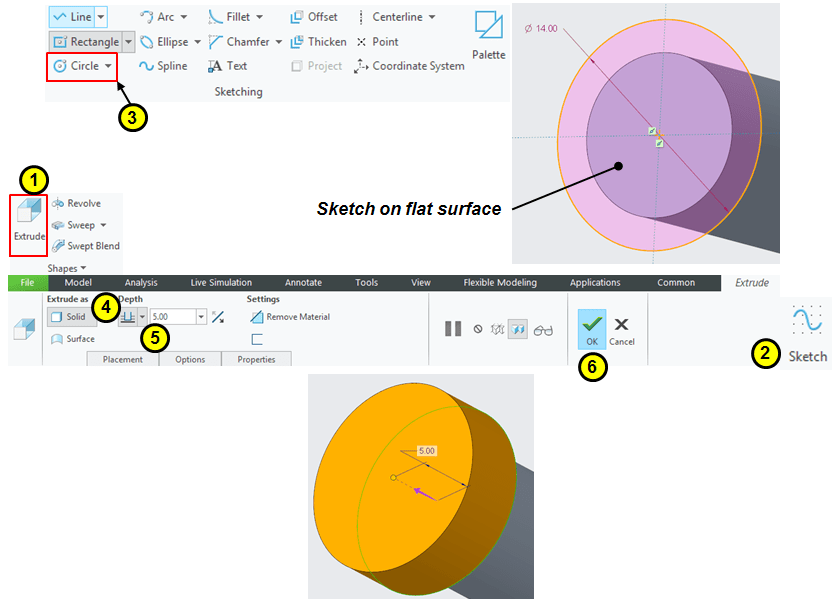Viewport: 833px width, 603px height.
Task: Choose the Offset sketching tool
Action: 314,17
